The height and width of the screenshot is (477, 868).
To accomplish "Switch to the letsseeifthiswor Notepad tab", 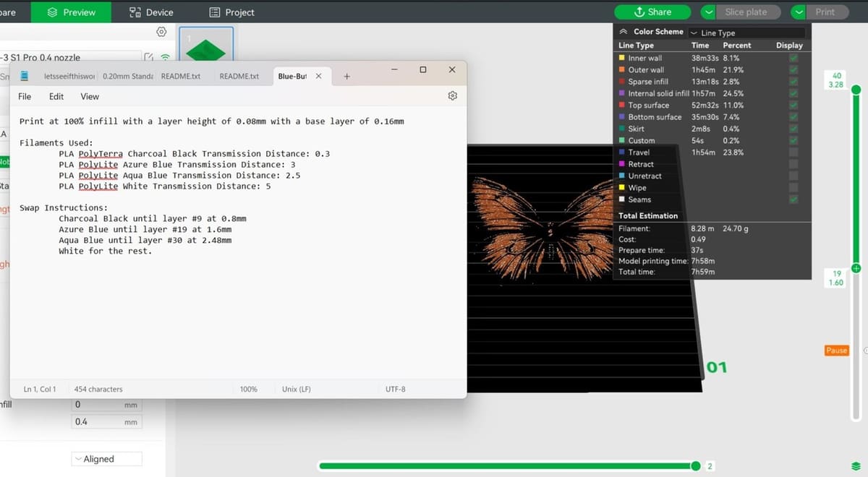I will point(69,76).
